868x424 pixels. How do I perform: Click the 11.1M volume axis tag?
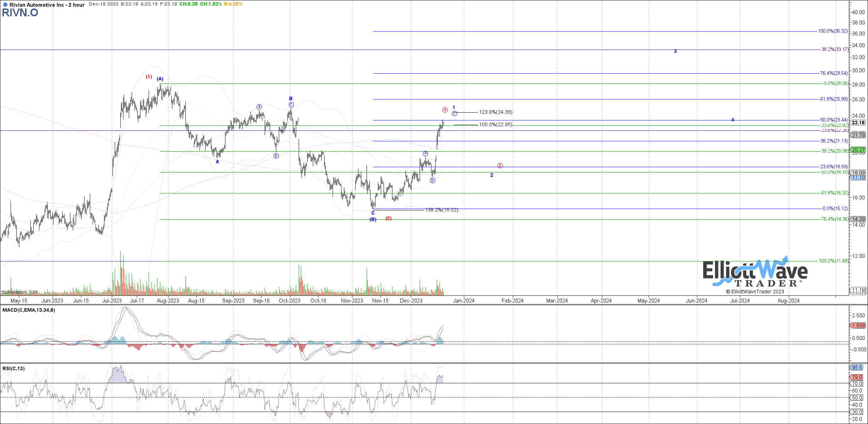click(x=859, y=290)
